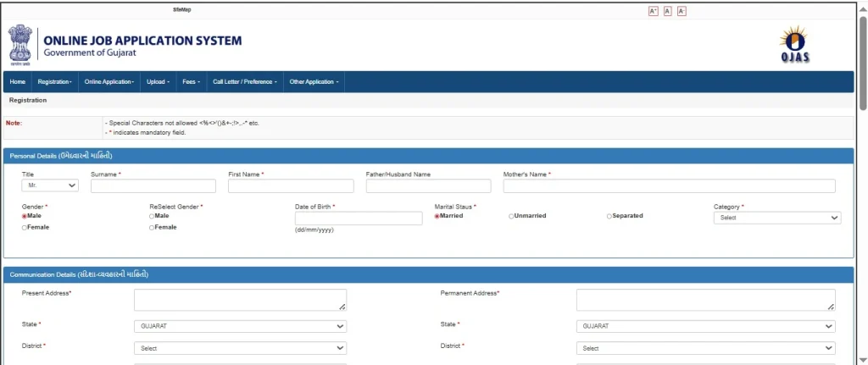Click the SiteMap link

(x=181, y=9)
